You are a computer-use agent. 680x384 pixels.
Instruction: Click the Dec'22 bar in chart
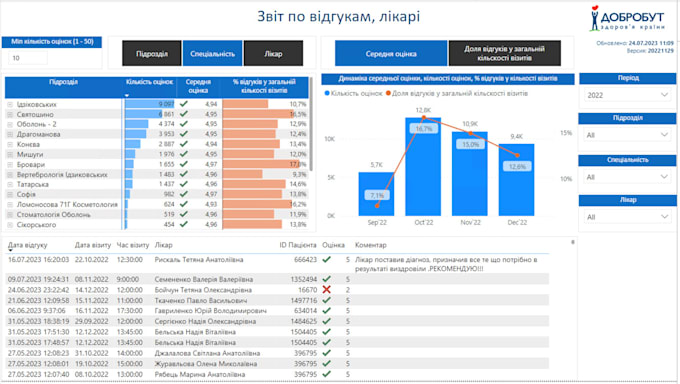[517, 180]
